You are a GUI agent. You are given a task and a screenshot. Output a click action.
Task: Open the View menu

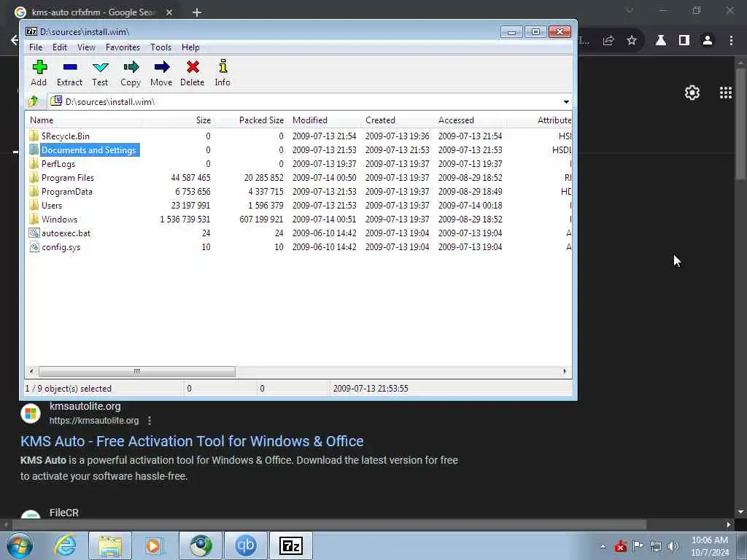coord(86,47)
